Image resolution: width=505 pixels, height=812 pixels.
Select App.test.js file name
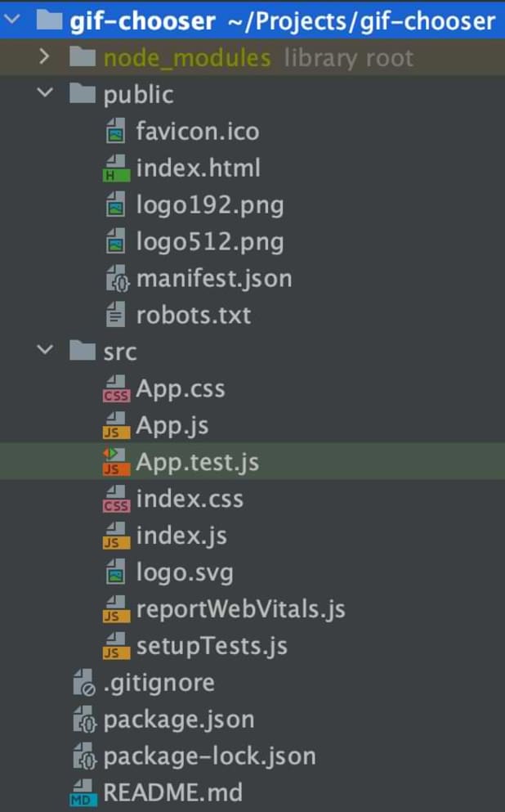coord(197,463)
